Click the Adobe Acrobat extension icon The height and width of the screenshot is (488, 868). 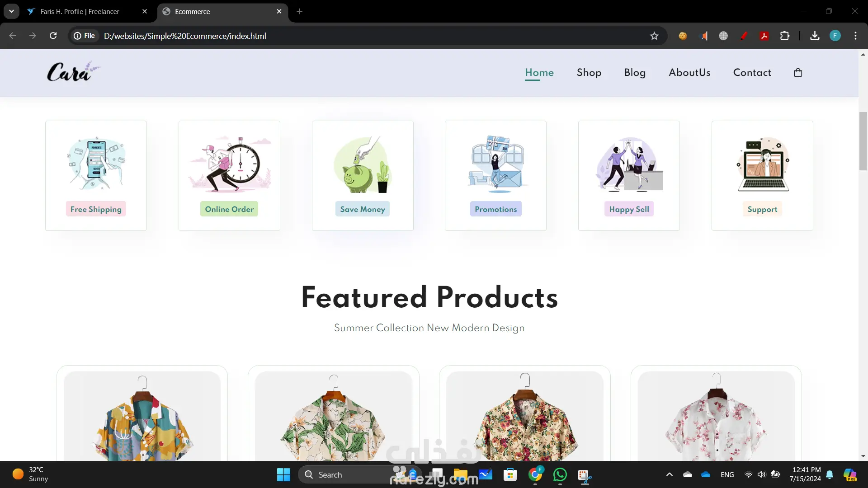pos(764,36)
